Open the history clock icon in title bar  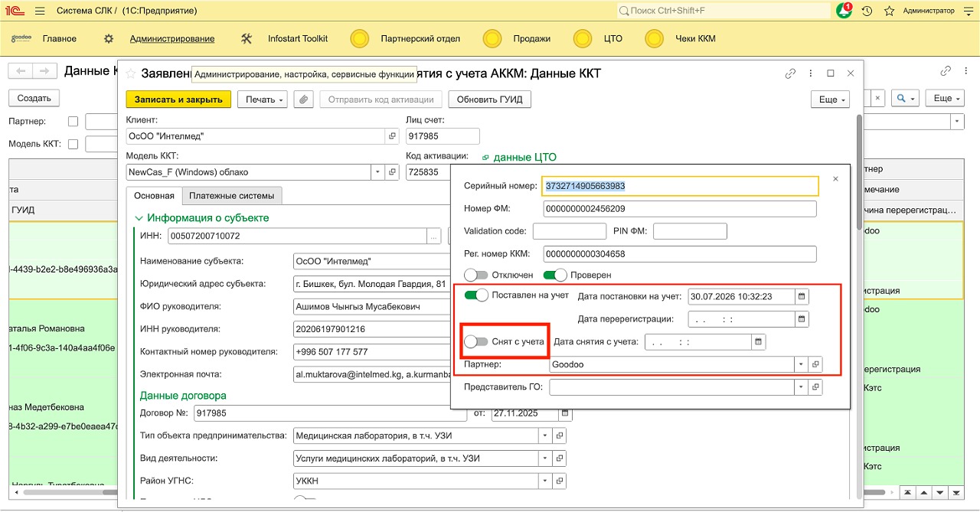867,11
